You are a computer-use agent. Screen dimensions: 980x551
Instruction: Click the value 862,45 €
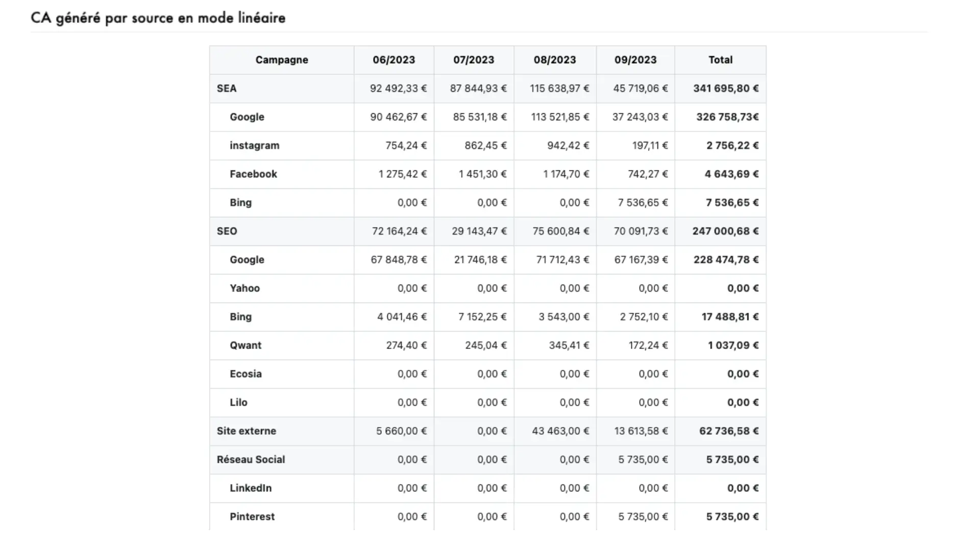[485, 145]
